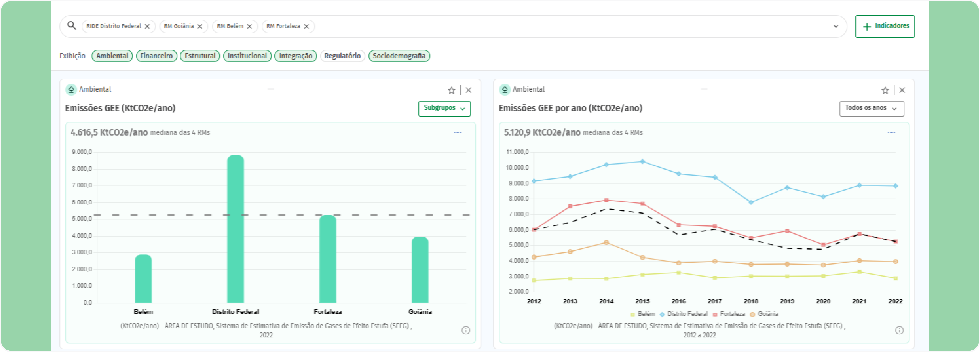Favorite the Emissões GEE bar chart card
This screenshot has width=980, height=352.
(x=452, y=90)
